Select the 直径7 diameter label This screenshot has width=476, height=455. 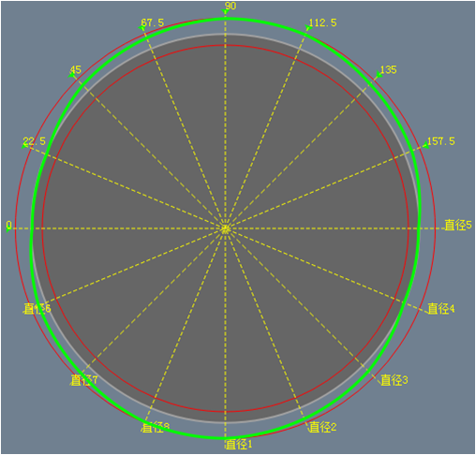point(83,380)
